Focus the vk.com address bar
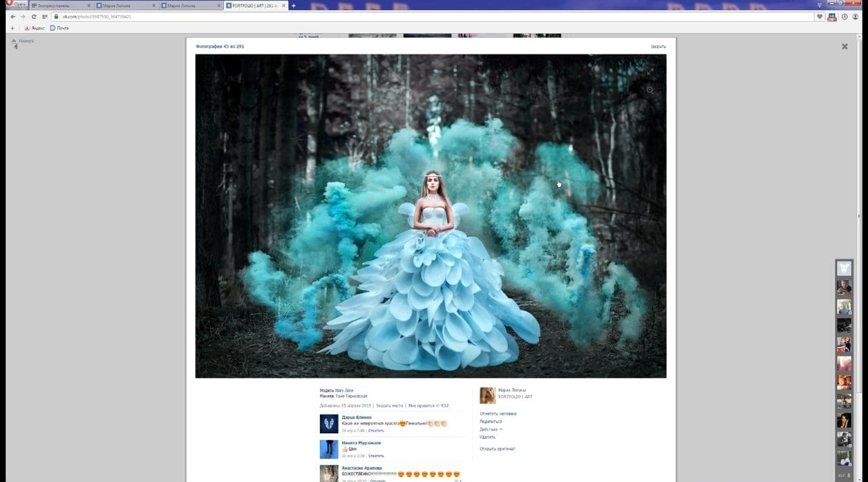Screen dimensions: 868x482 [x=434, y=16]
